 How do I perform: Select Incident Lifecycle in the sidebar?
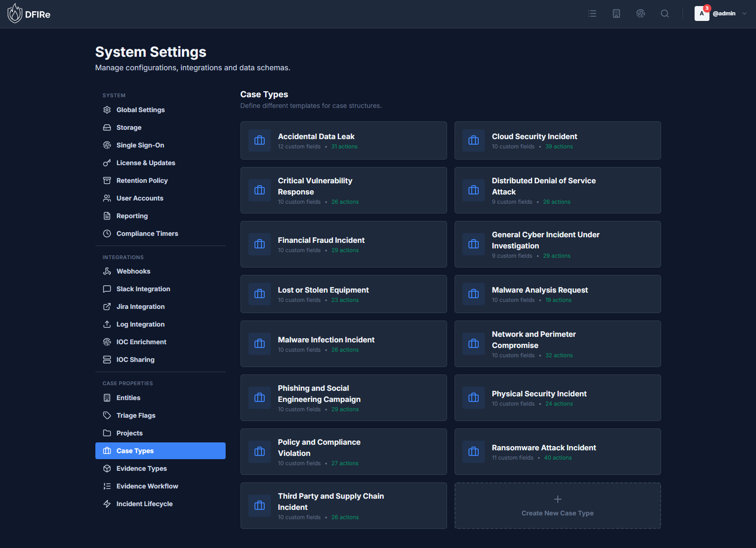[x=144, y=504]
